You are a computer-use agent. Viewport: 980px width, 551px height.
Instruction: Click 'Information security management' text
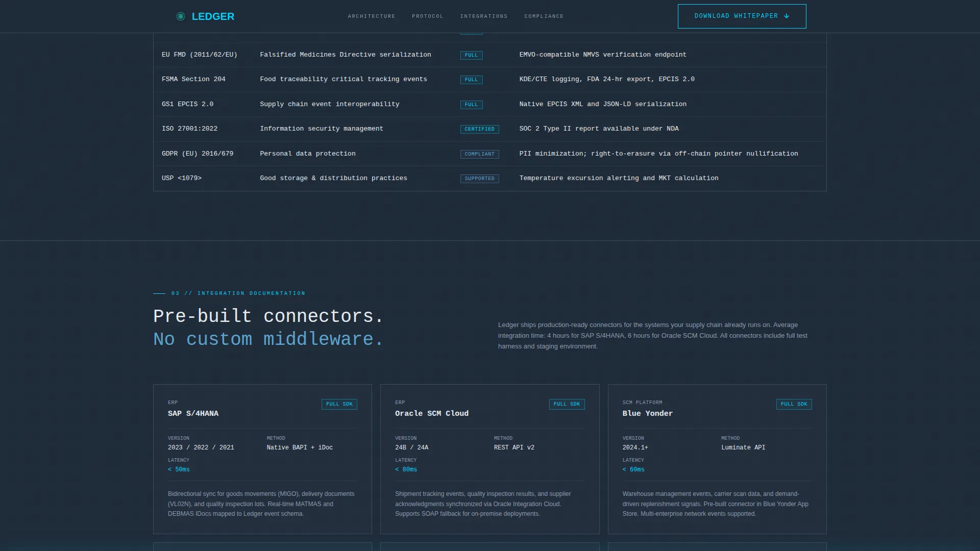322,129
